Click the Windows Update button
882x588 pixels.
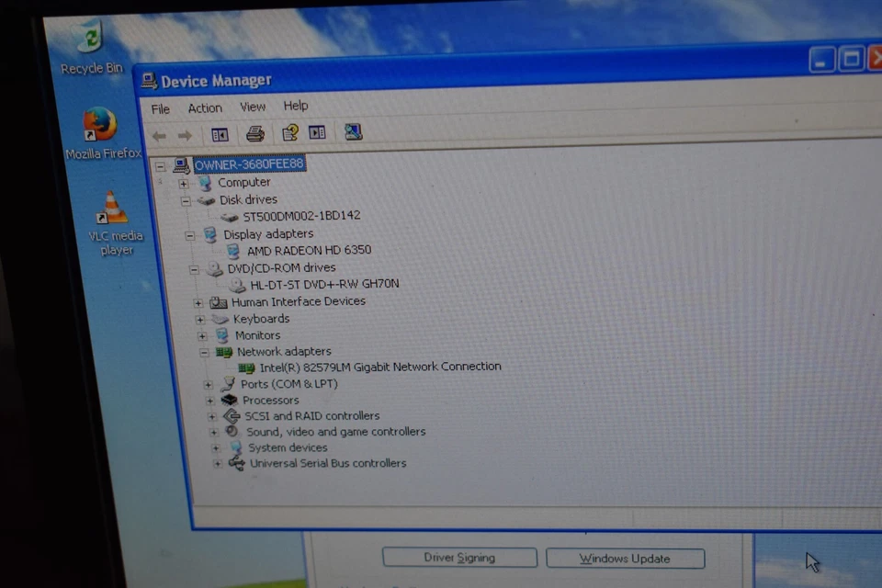pyautogui.click(x=625, y=558)
